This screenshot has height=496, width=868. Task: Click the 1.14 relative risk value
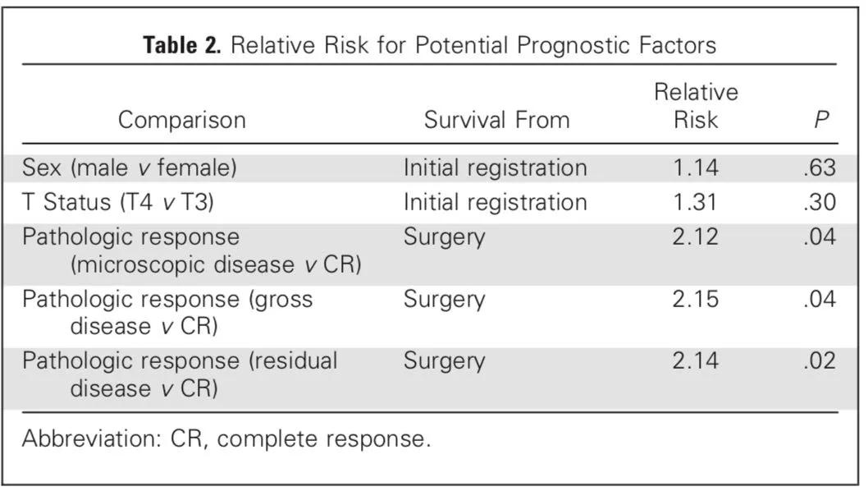[695, 168]
